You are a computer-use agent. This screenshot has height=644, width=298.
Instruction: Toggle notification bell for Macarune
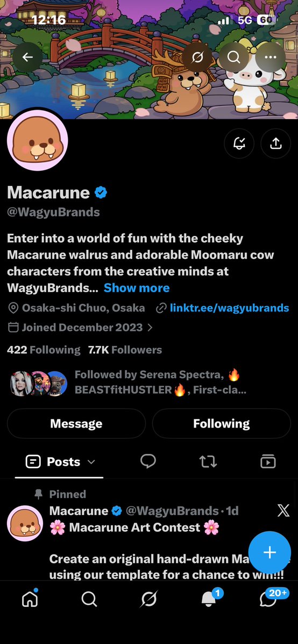click(239, 143)
